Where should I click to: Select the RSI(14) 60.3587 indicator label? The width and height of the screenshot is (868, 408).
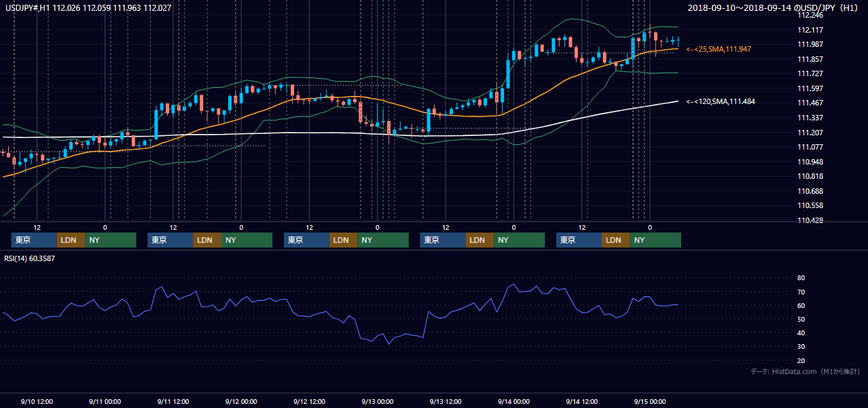tap(29, 258)
